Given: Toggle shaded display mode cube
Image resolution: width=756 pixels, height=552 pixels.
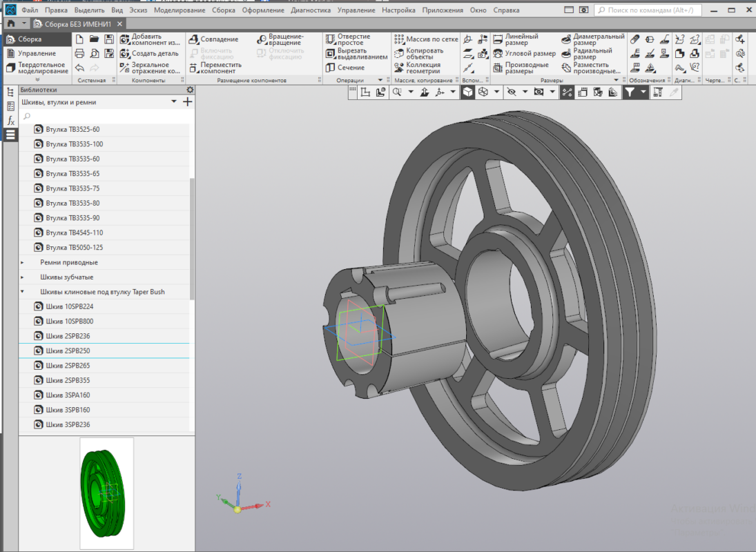Looking at the screenshot, I should coord(467,92).
